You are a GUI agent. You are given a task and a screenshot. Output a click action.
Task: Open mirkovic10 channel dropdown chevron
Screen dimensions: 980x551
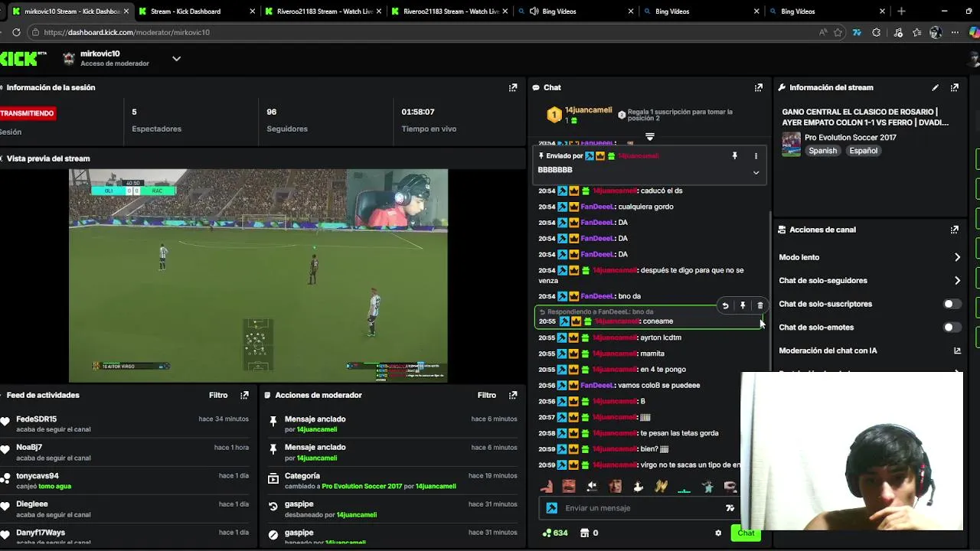[176, 58]
